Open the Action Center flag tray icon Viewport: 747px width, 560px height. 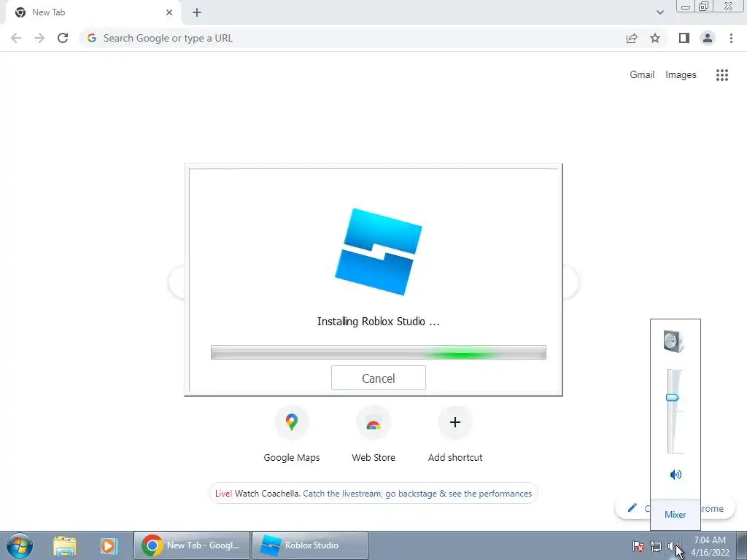click(638, 546)
